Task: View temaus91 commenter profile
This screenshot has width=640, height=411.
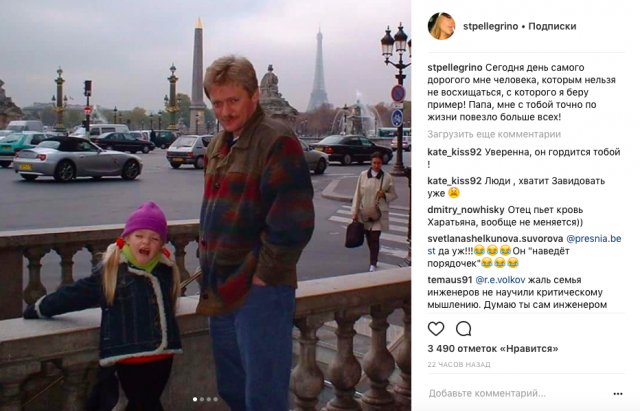Action: (x=450, y=280)
